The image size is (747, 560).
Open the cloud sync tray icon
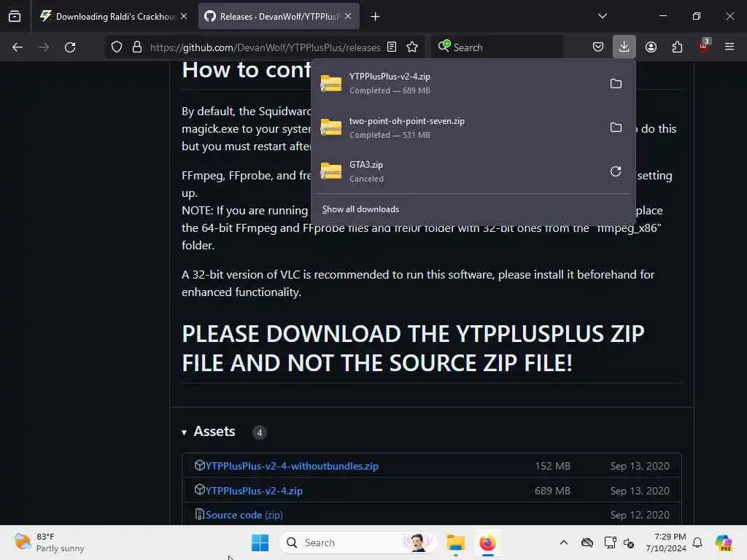pyautogui.click(x=587, y=542)
